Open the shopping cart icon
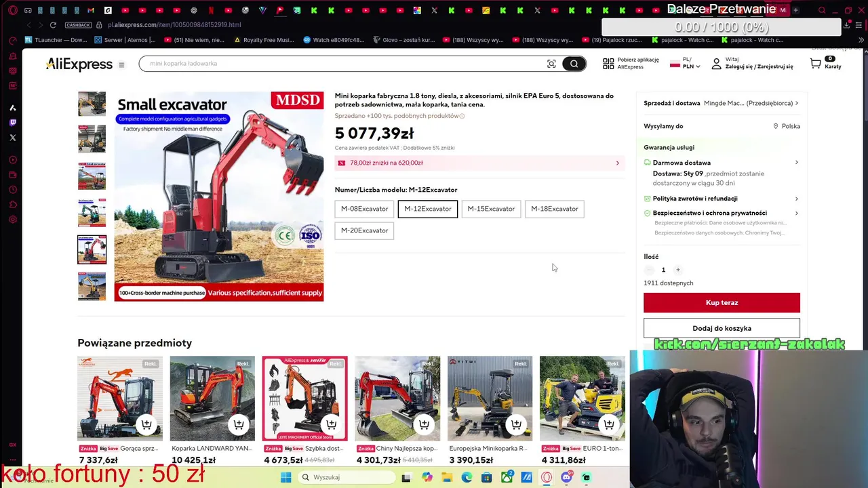Viewport: 868px width, 488px height. [x=815, y=64]
